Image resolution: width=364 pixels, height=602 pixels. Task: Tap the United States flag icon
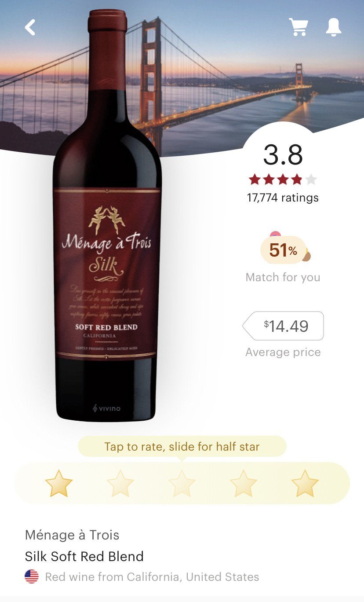point(32,576)
